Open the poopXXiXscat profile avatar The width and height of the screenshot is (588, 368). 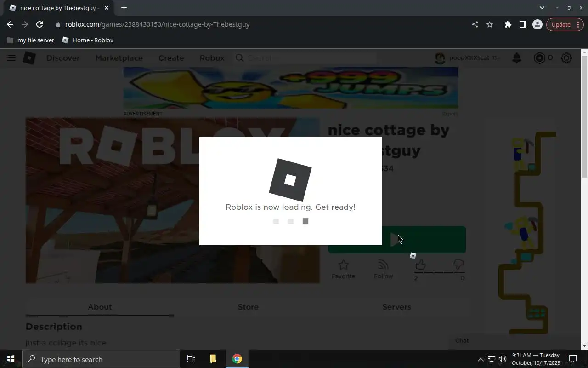440,58
